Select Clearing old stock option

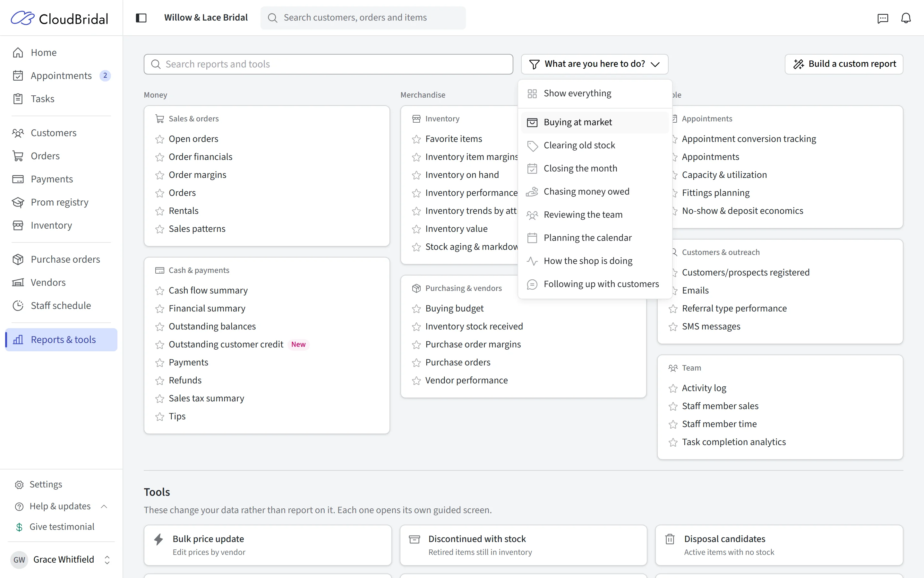(595, 145)
